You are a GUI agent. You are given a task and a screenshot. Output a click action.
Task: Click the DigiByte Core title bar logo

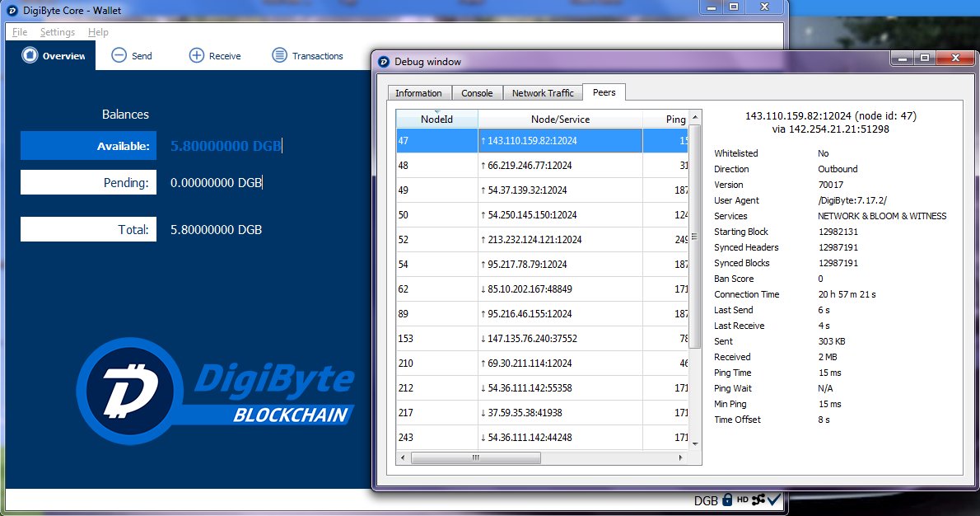(x=12, y=11)
